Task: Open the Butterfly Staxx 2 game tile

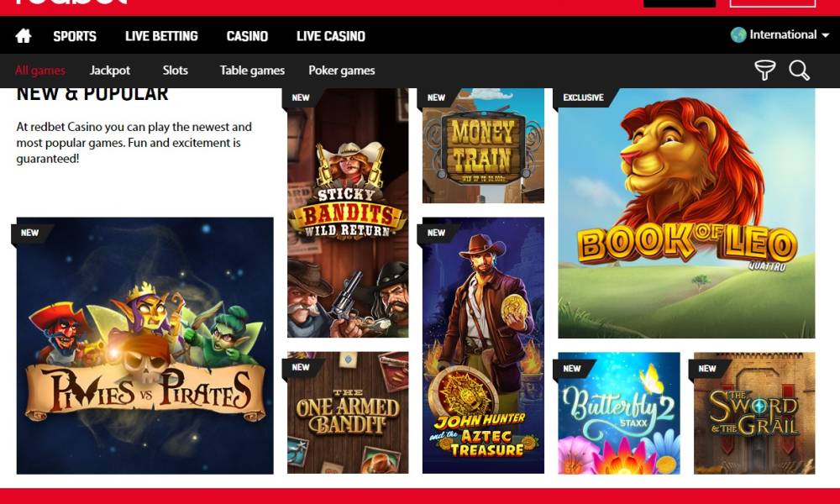Action: coord(619,413)
